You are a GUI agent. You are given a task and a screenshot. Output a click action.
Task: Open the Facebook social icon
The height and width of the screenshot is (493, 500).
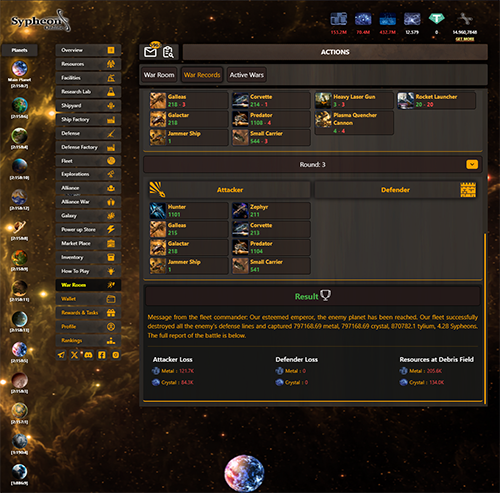[x=102, y=355]
